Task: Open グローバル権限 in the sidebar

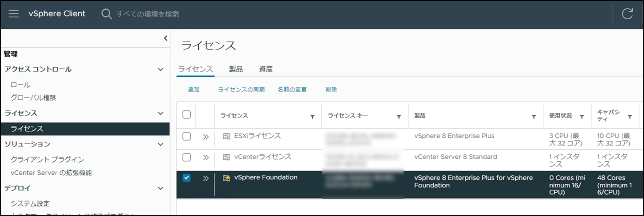Action: click(33, 98)
